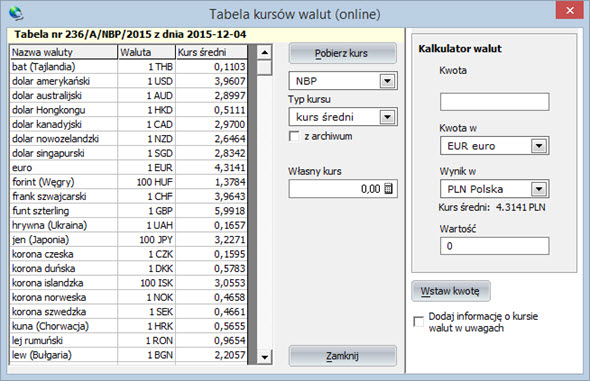
Task: Select the 'korona islandzka' row
Action: 128,283
